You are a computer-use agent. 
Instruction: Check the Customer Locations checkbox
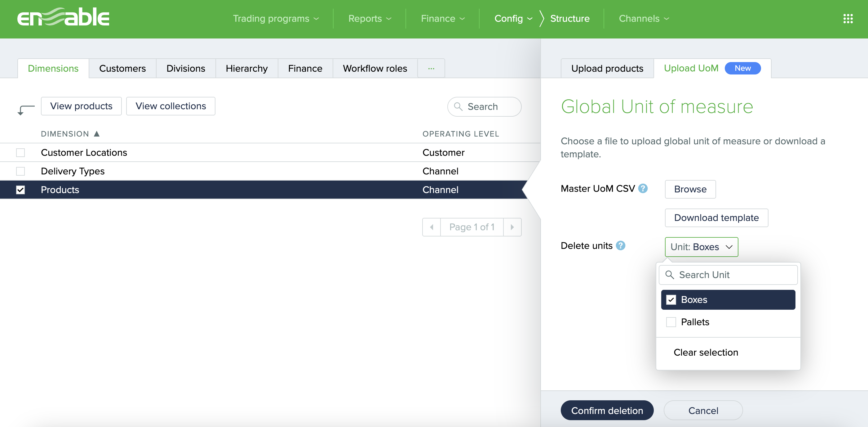pyautogui.click(x=20, y=153)
